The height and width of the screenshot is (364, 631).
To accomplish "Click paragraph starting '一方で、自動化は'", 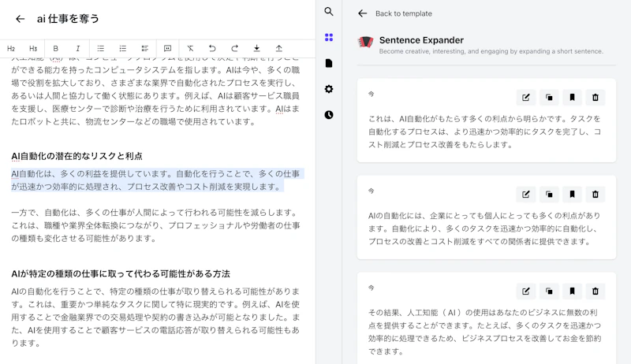I will click(155, 225).
